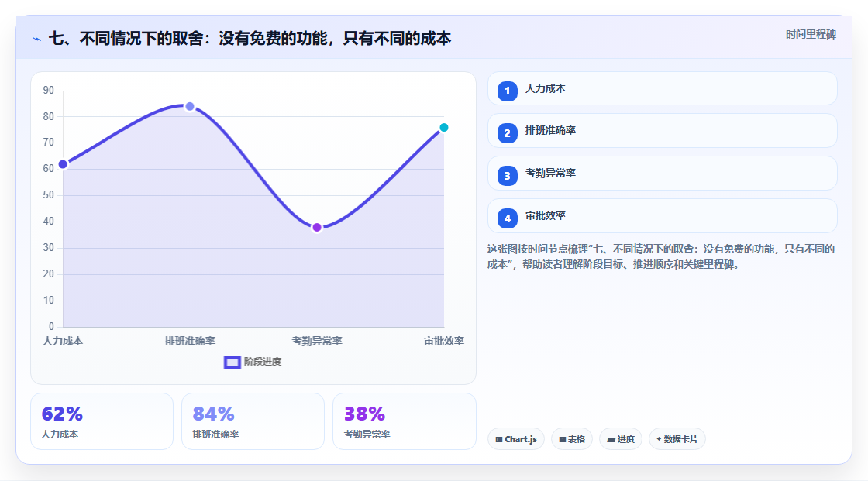This screenshot has height=481, width=868.
Task: Select the 排班准确率 milestone row
Action: tap(662, 131)
